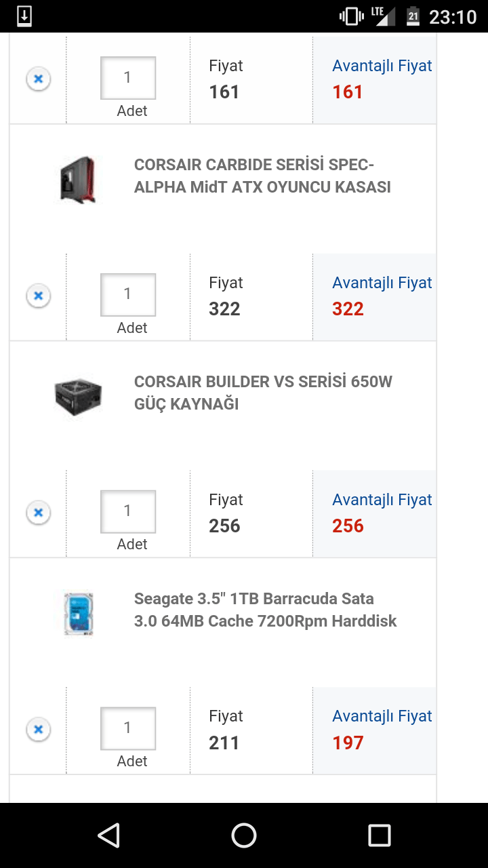Edit quantity of Seagate 1TB harddisk

pos(128,728)
